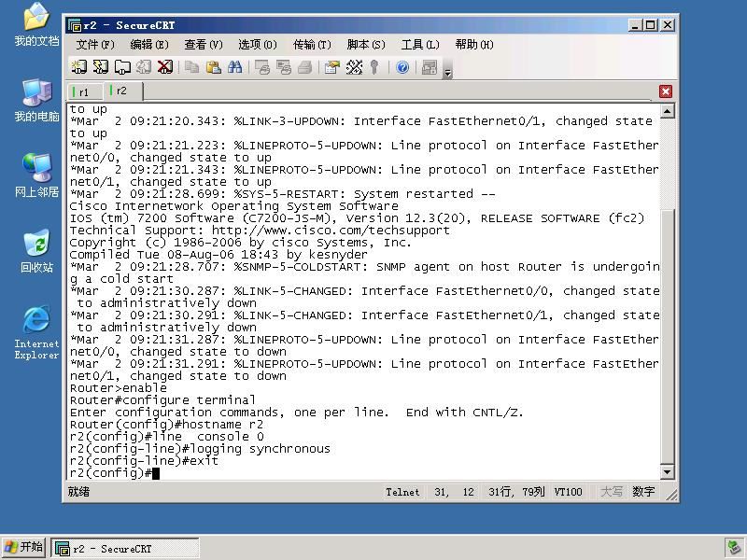Click the Connect in Tab icon
The width and height of the screenshot is (747, 560).
[x=122, y=67]
